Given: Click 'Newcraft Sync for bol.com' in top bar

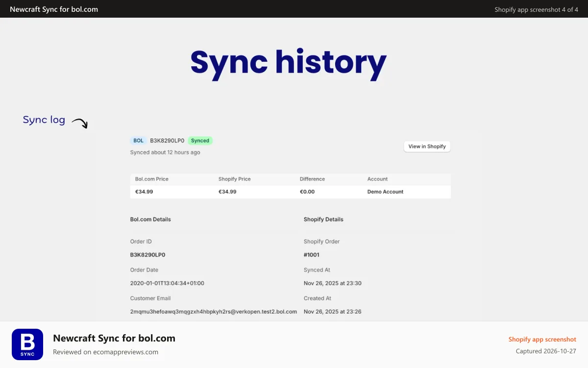Looking at the screenshot, I should tap(54, 9).
